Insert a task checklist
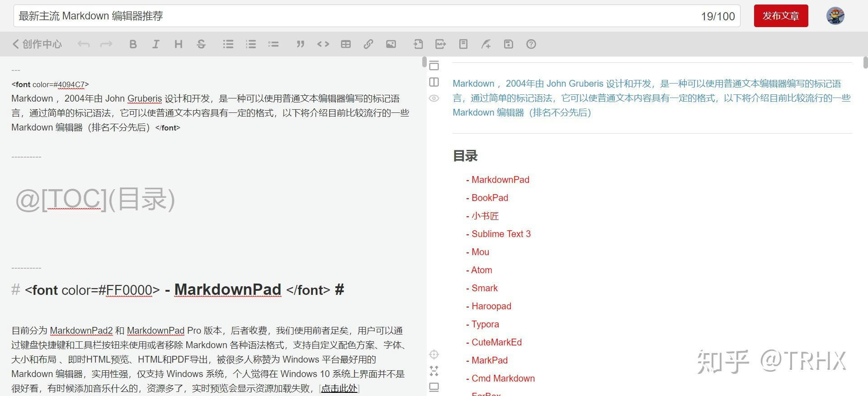The image size is (868, 396). coord(273,44)
